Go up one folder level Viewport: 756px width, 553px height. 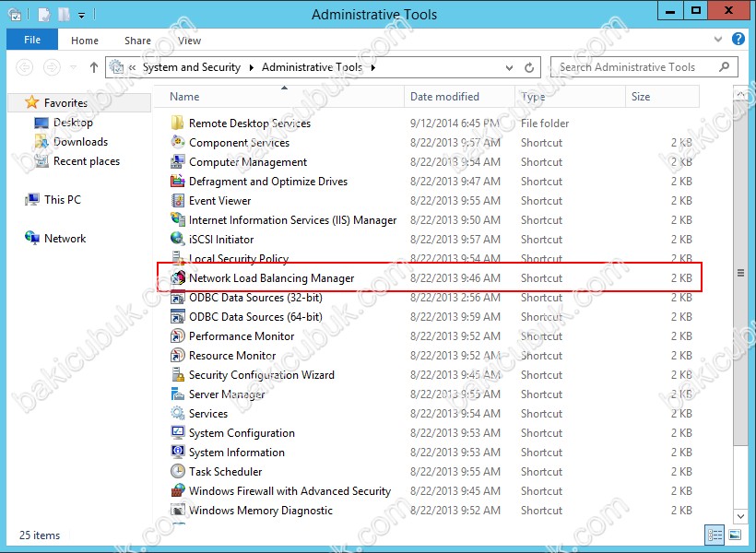tap(93, 67)
